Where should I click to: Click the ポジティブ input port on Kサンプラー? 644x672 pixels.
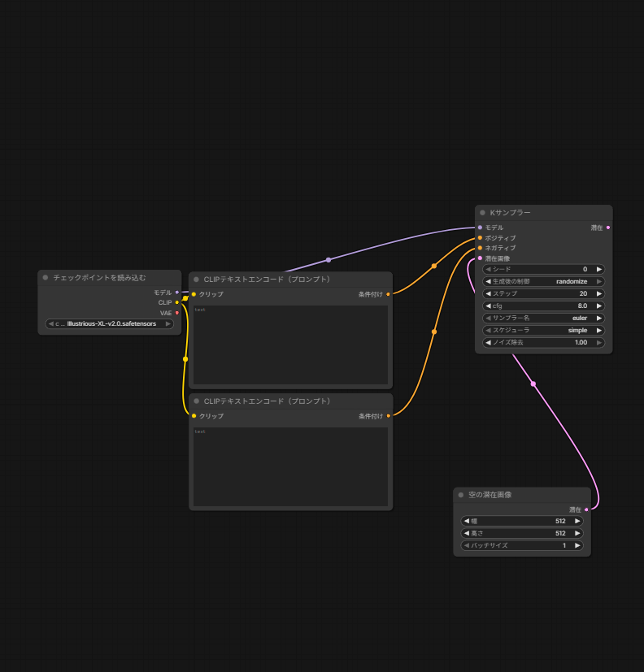(480, 238)
